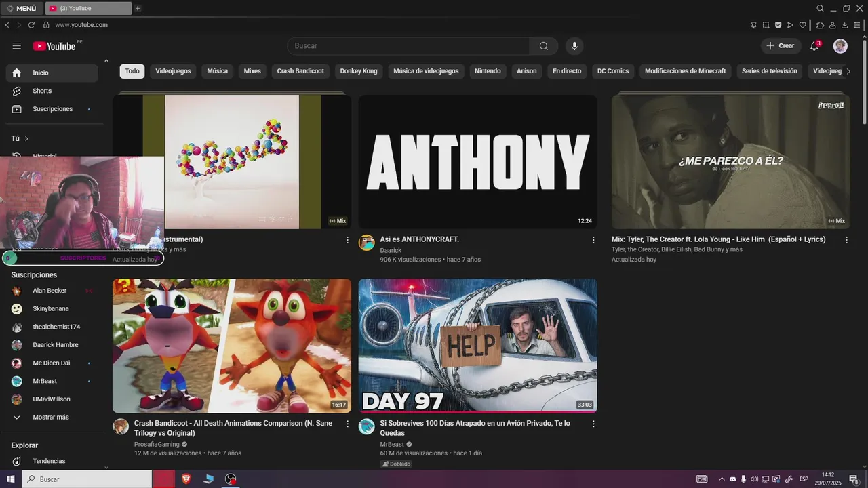868x488 pixels.
Task: Open the browser extensions cube icon
Action: click(820, 25)
